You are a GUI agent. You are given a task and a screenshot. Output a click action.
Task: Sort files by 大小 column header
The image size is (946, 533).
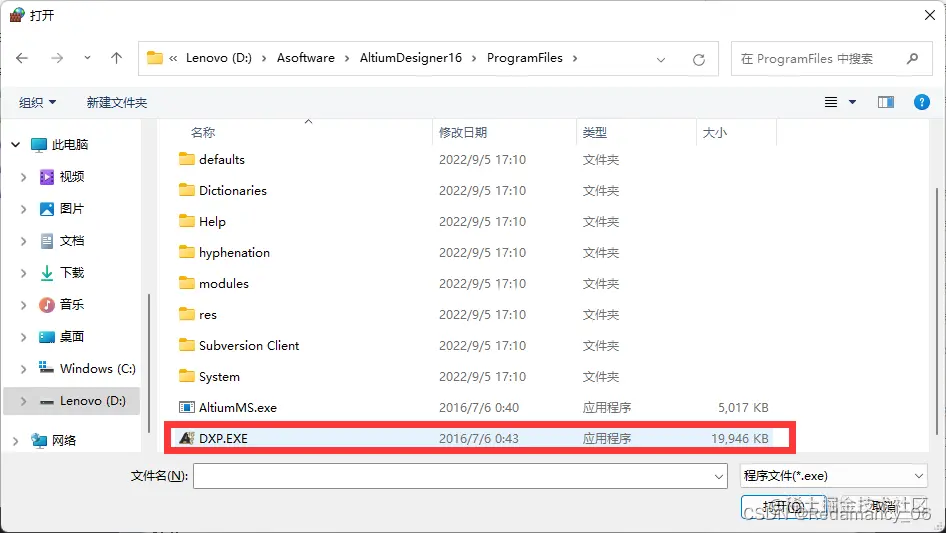pyautogui.click(x=714, y=132)
